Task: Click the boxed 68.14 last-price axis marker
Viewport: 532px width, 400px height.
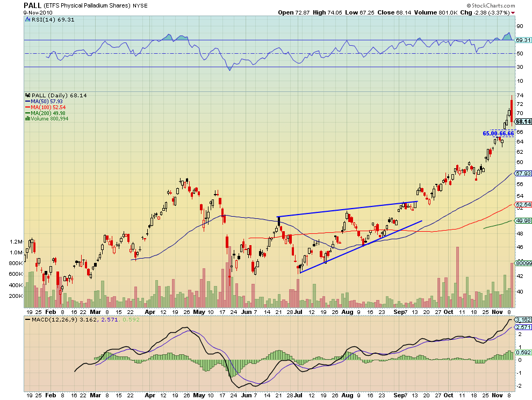Action: coord(523,122)
